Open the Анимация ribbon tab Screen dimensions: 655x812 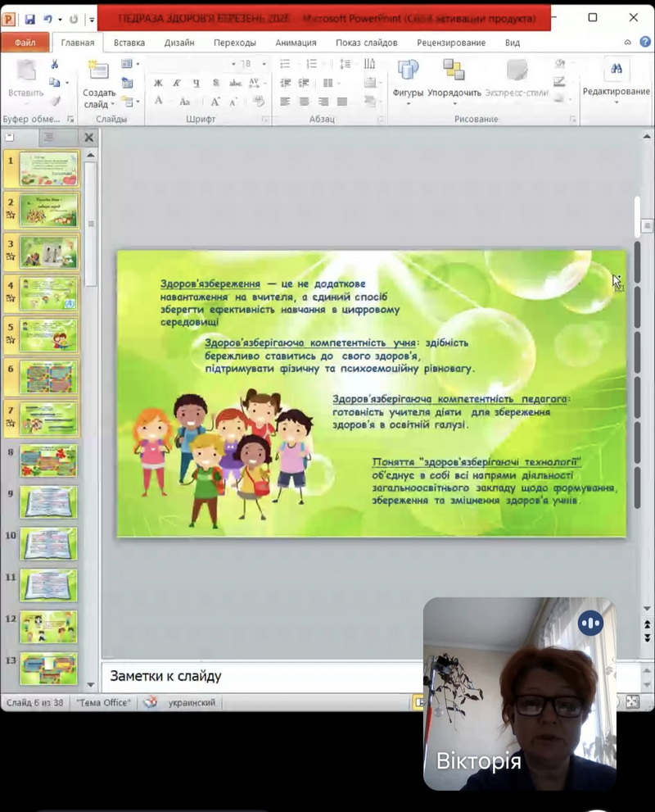[296, 43]
